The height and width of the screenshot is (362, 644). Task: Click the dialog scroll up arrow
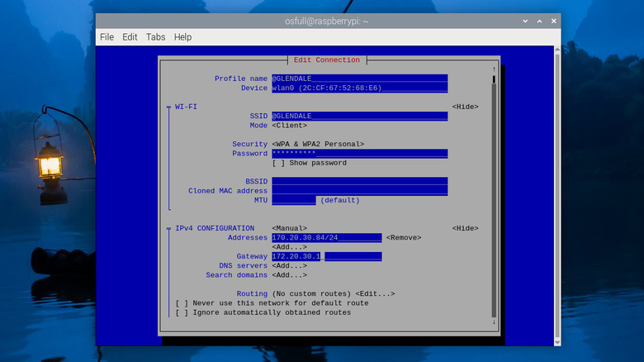coord(495,69)
